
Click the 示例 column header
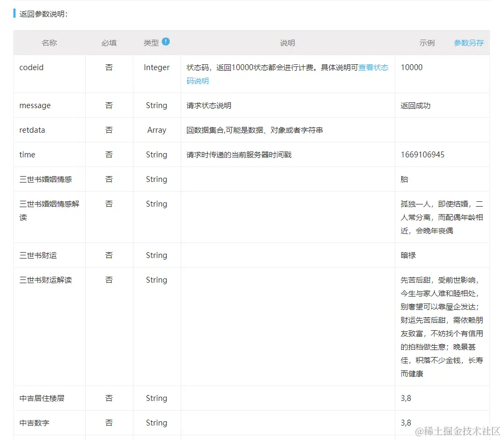(x=427, y=43)
